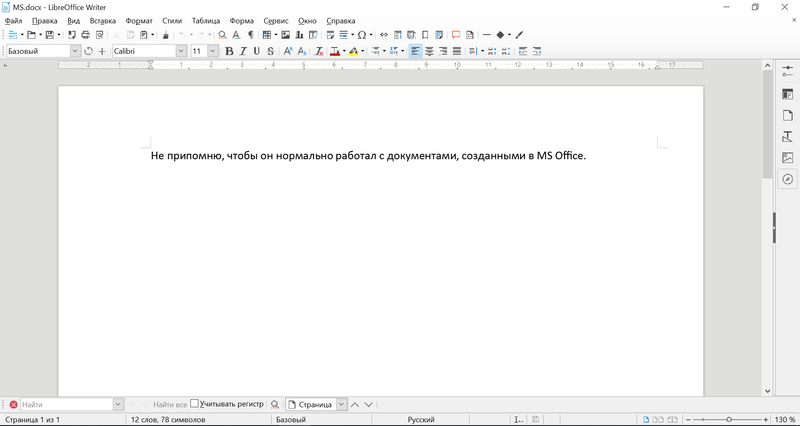Apply italic formatting
The width and height of the screenshot is (800, 426).
point(243,51)
